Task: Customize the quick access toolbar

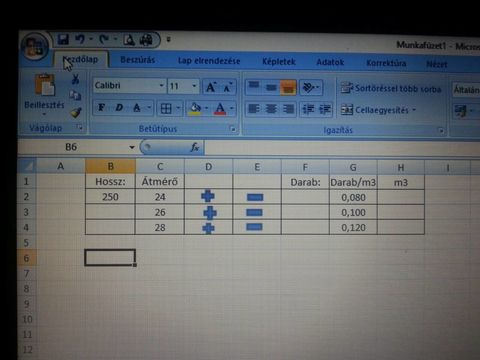Action: pos(169,40)
